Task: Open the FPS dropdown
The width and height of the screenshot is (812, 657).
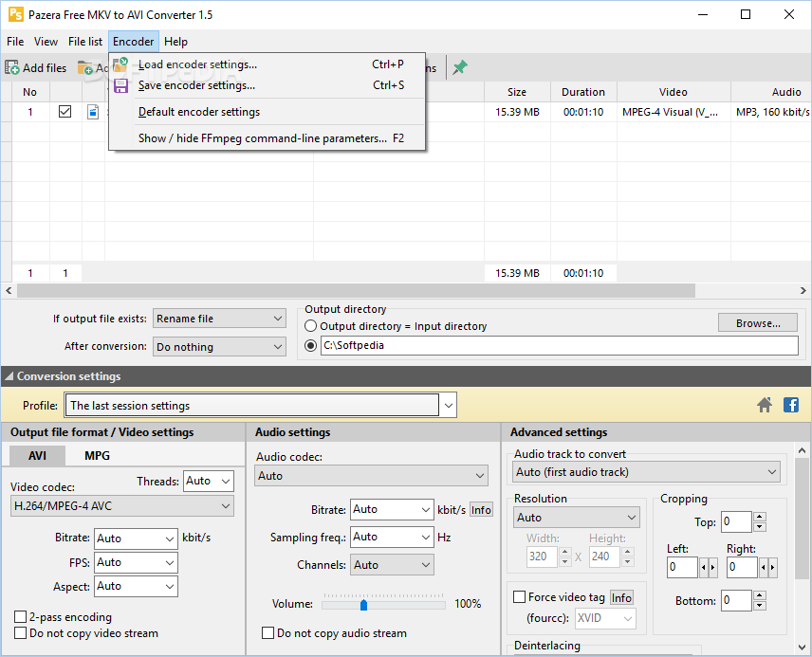Action: [x=137, y=562]
